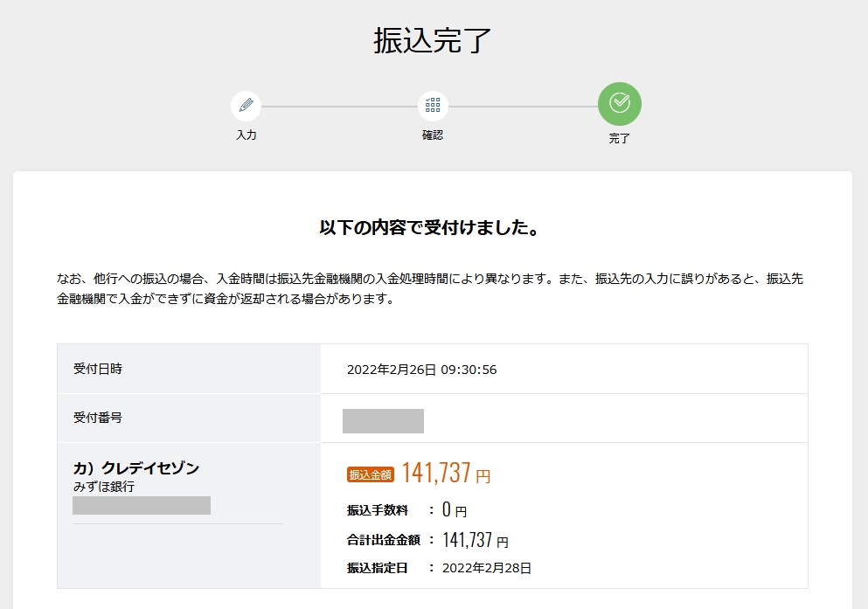Click the 受付日時 row label
The height and width of the screenshot is (609, 868).
(98, 369)
